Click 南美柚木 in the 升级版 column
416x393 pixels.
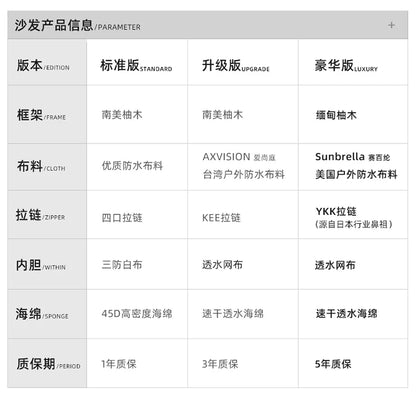[222, 115]
